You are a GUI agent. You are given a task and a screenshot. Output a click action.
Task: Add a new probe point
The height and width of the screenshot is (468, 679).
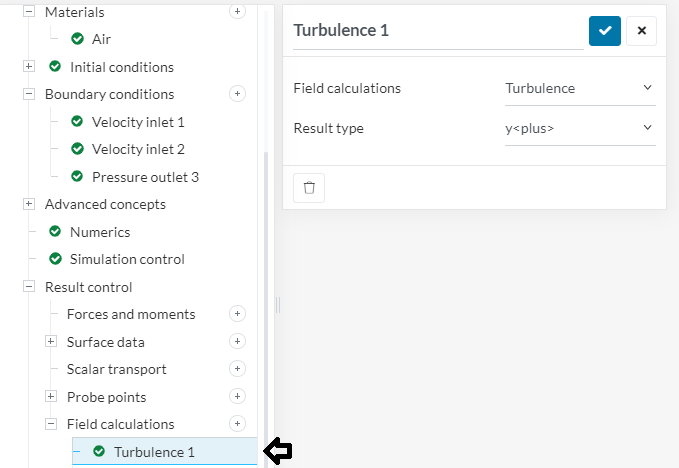(237, 397)
